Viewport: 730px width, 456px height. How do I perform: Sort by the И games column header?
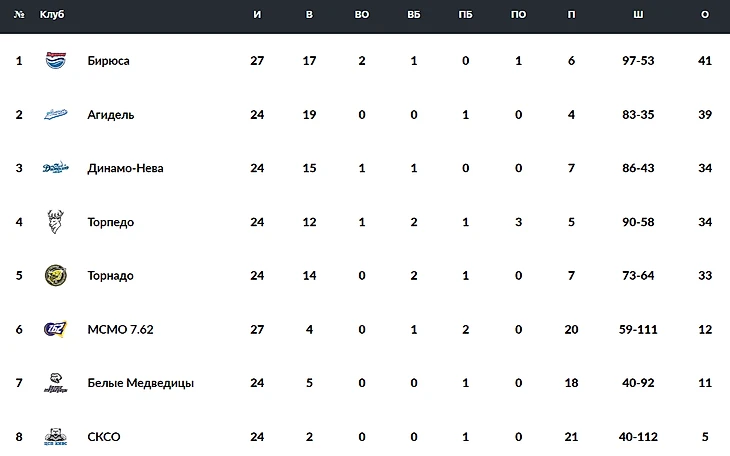click(257, 15)
